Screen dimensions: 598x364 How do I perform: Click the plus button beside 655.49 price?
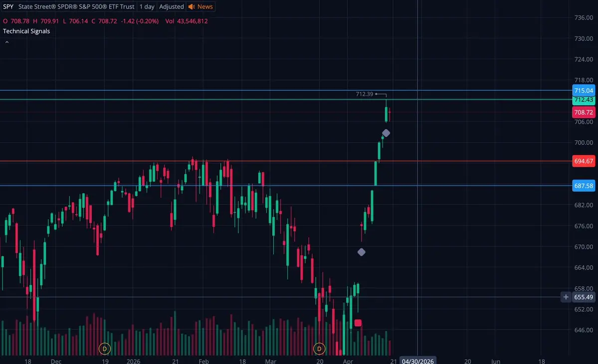coord(566,297)
